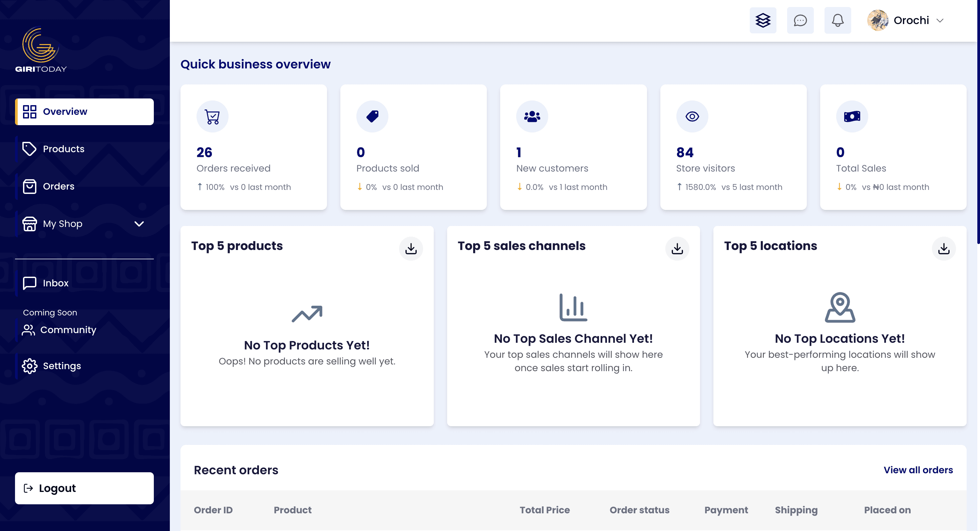Screen dimensions: 980x531
Task: Click Community in the sidebar
Action: click(84, 330)
